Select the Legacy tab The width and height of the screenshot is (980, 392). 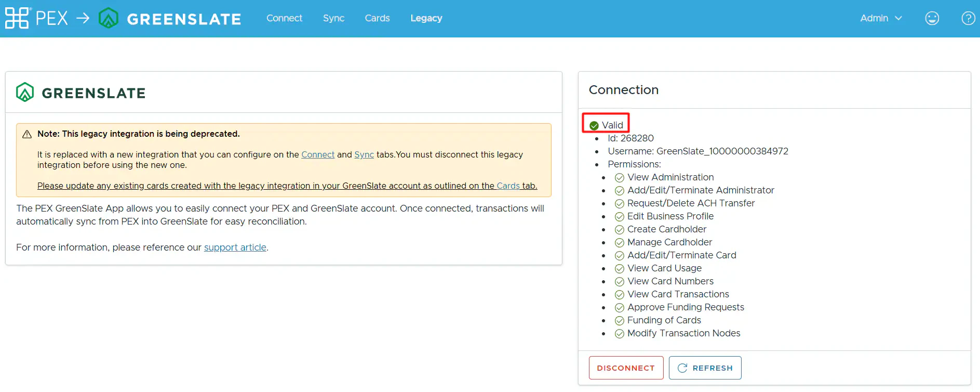click(x=426, y=18)
